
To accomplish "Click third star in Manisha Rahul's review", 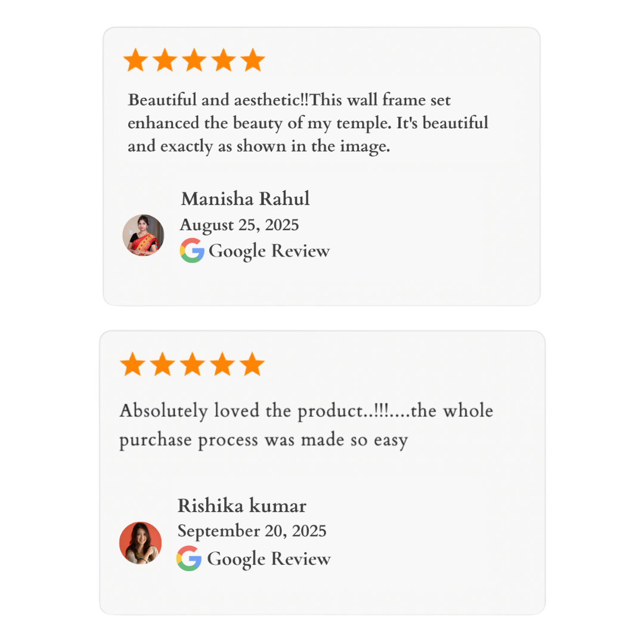I will [x=194, y=61].
